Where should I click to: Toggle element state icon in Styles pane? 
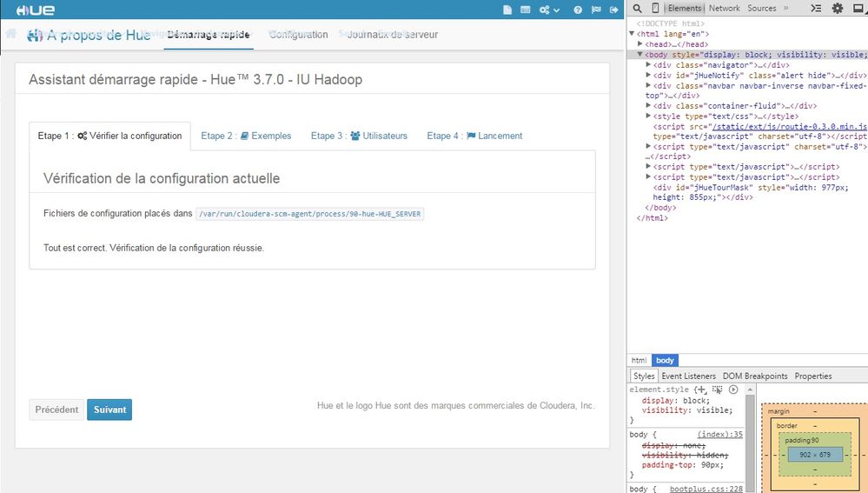(x=718, y=390)
